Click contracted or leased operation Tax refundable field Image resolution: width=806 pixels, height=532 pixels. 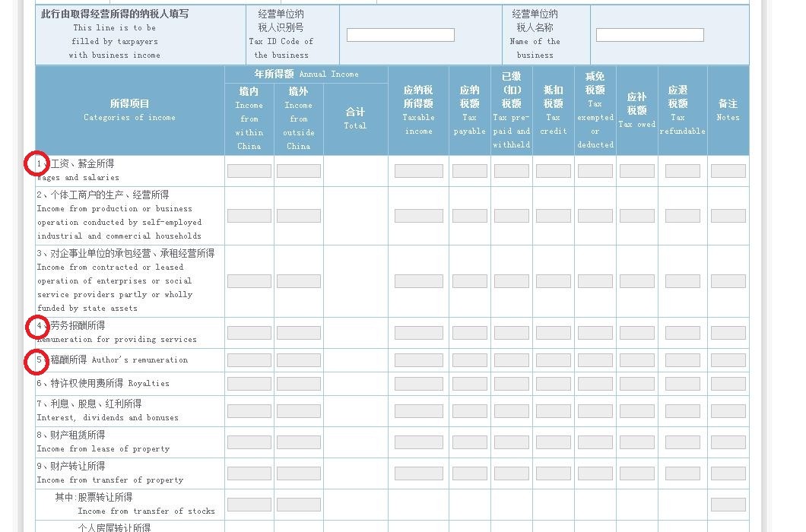pyautogui.click(x=682, y=281)
